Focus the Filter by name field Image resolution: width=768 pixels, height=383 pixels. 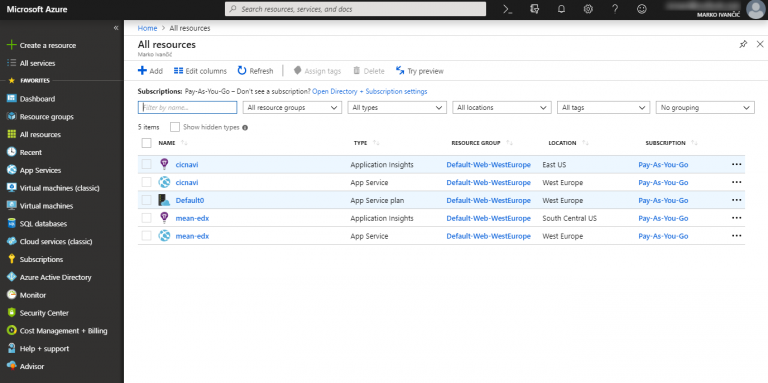click(x=188, y=108)
